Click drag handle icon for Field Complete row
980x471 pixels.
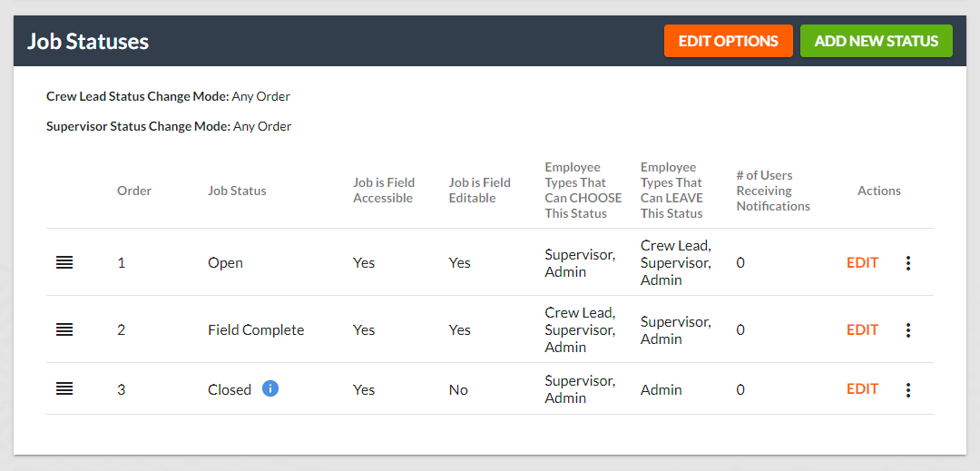64,329
